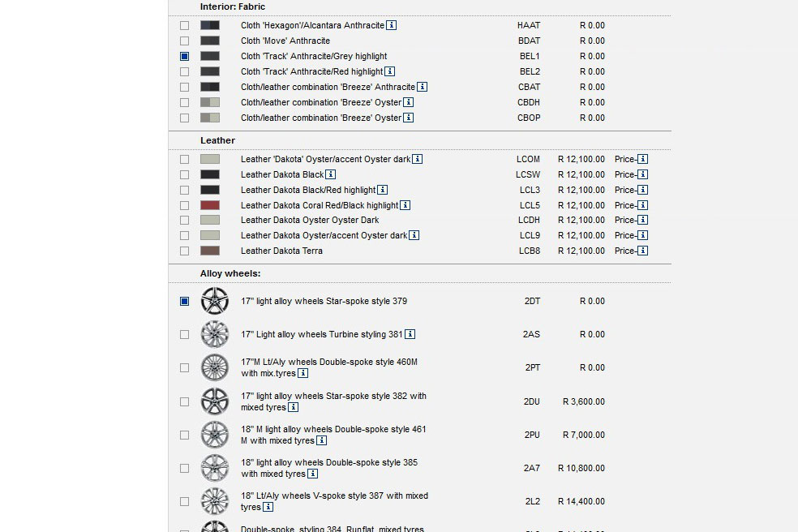The width and height of the screenshot is (798, 532).
Task: Open info icon for Breeze Oyster code CBOP
Action: coord(409,118)
